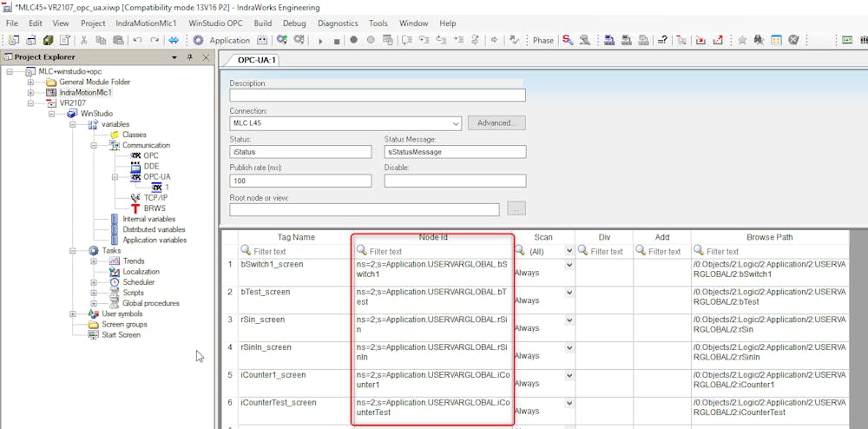Viewport: 868px width, 429px height.
Task: Click the star favorites toolbar icon
Action: 742,40
